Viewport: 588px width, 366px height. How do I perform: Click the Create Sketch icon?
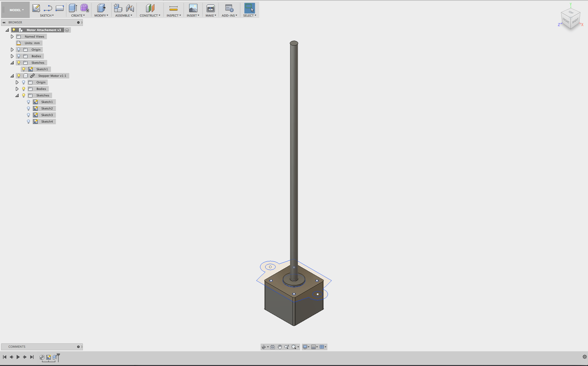(x=36, y=8)
